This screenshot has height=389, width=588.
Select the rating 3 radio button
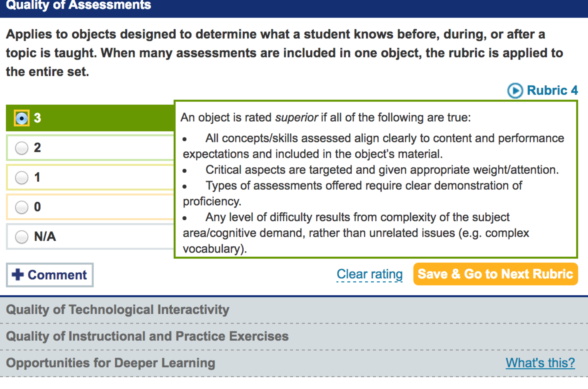(22, 118)
